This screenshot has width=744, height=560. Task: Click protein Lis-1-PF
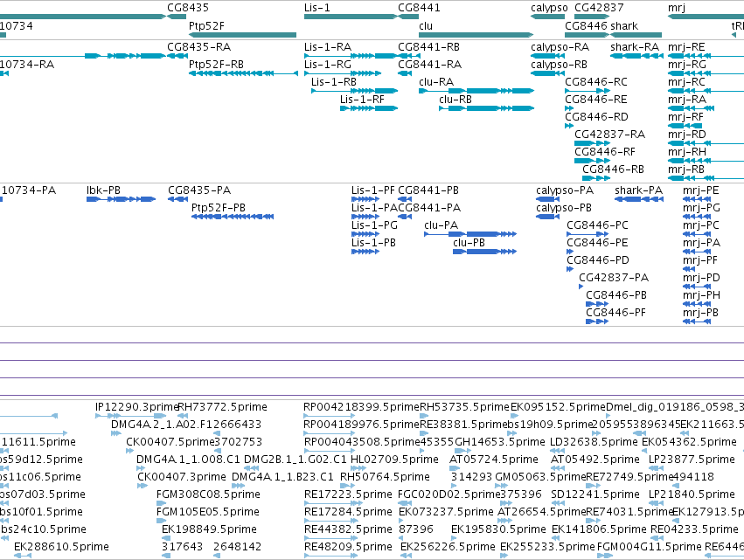pyautogui.click(x=373, y=190)
